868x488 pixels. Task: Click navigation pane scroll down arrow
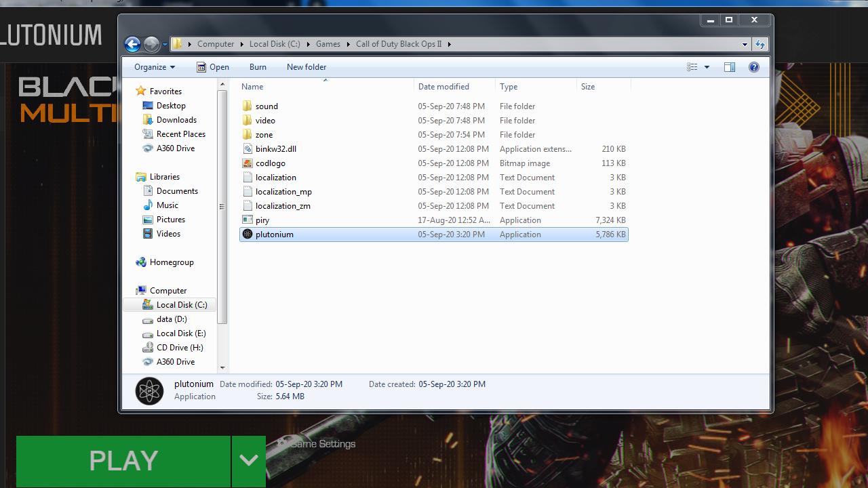[x=222, y=367]
